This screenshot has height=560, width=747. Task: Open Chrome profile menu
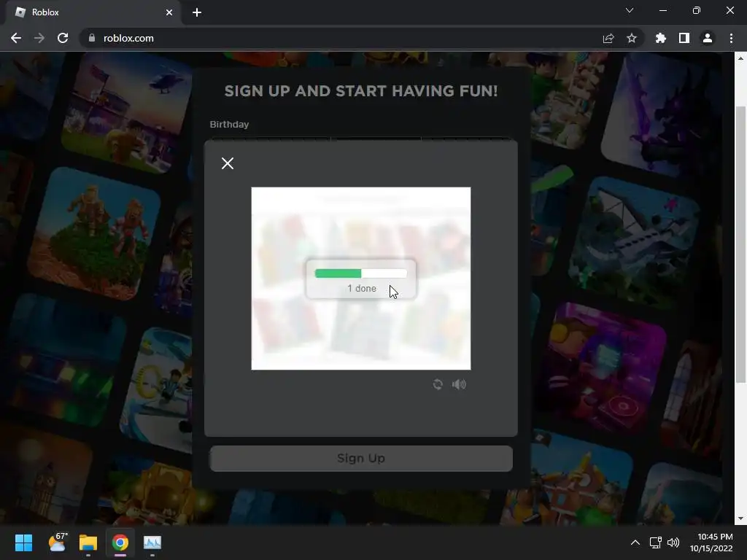(x=708, y=38)
